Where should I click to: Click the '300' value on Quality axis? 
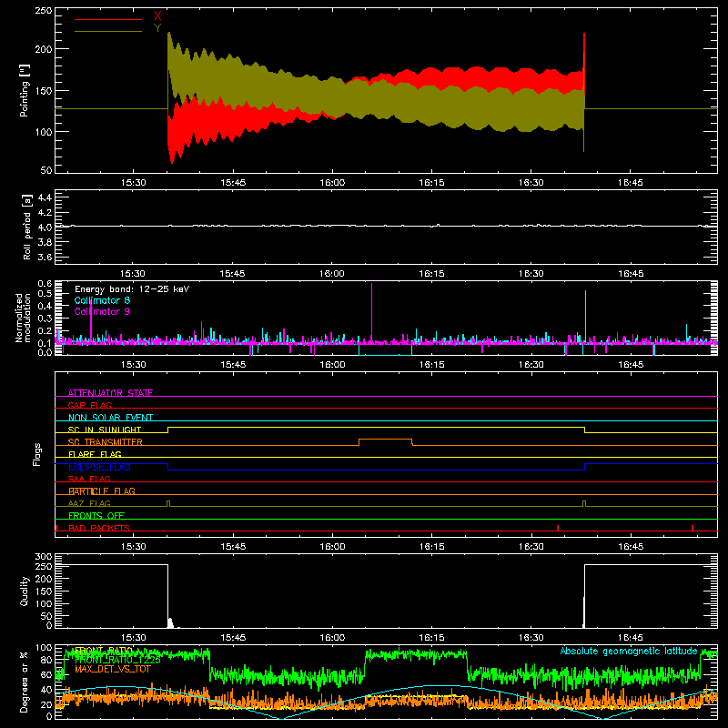coord(44,557)
